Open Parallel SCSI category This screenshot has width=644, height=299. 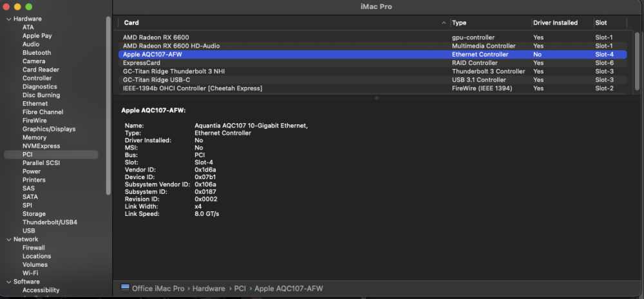pyautogui.click(x=41, y=163)
